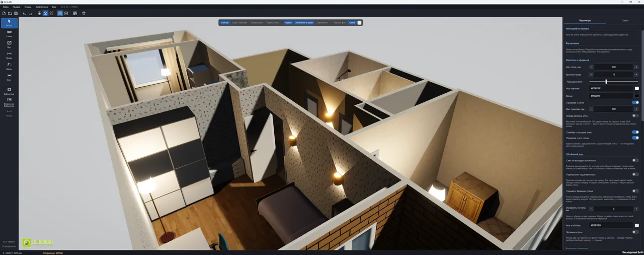Undo the last action

(25, 13)
